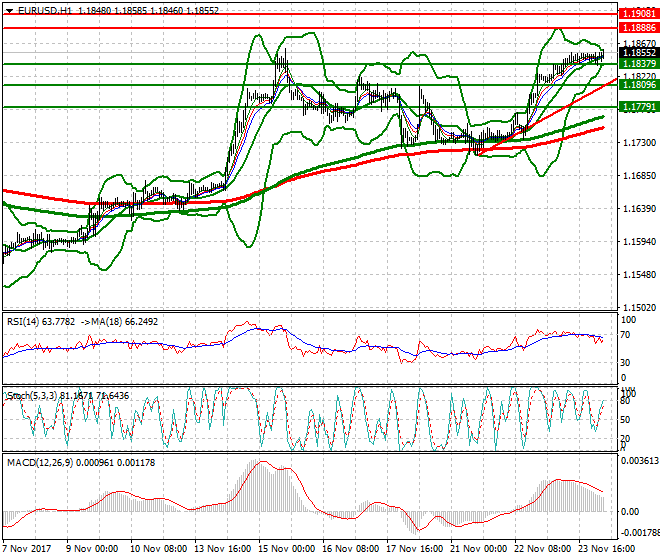This screenshot has height=560, width=660.
Task: Select the green 1.18379 price label
Action: pos(638,64)
